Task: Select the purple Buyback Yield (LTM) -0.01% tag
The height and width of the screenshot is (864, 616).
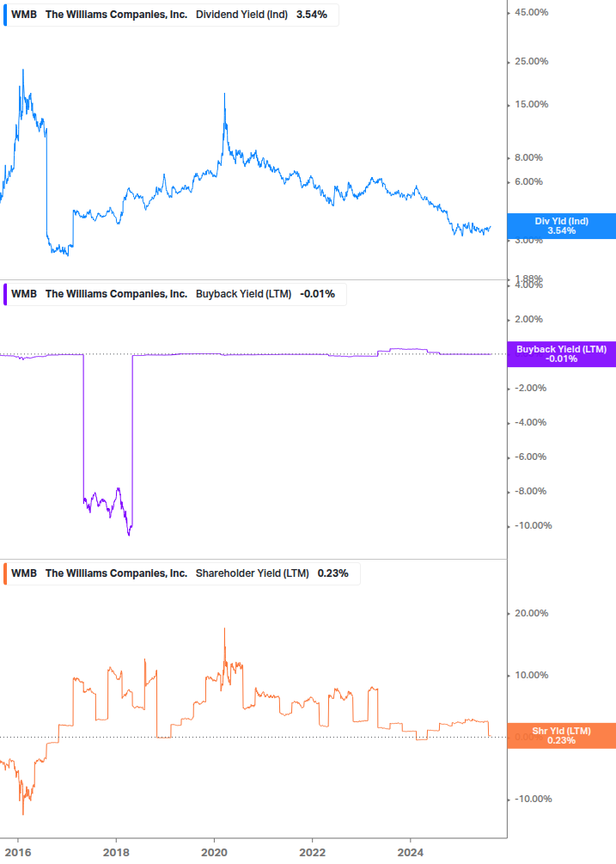Action: point(561,353)
